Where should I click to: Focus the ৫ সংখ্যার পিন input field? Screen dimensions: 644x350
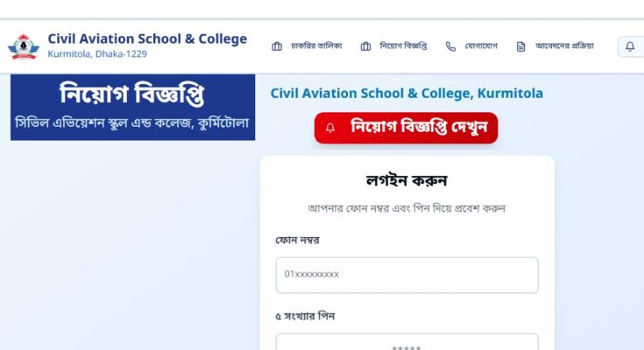click(407, 342)
